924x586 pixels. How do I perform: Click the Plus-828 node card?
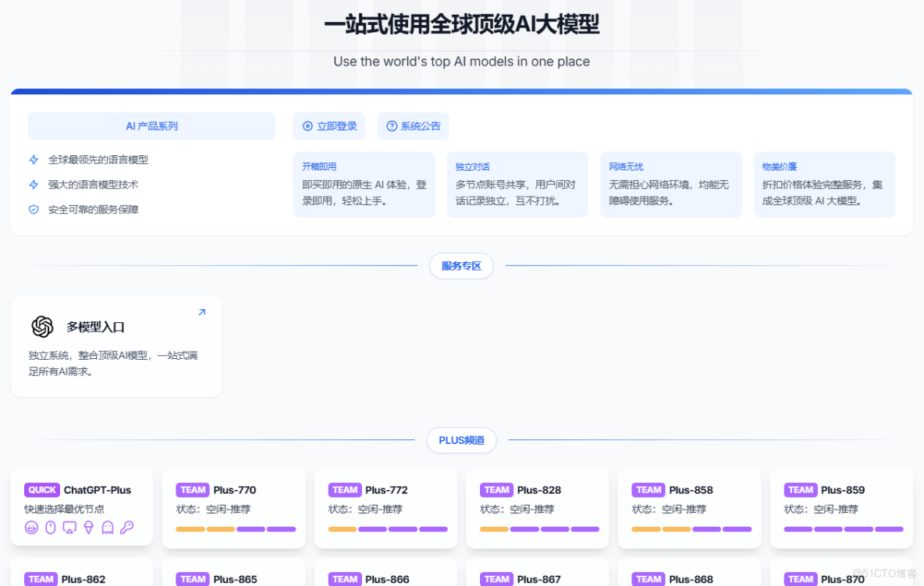[x=537, y=508]
